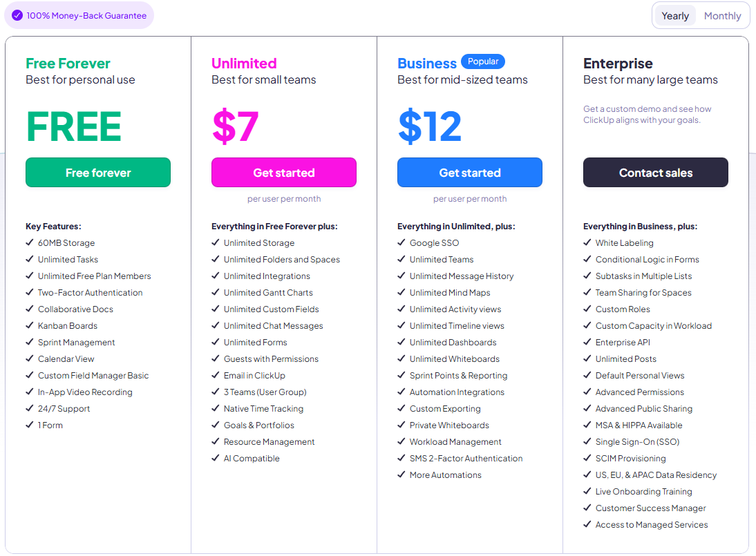The image size is (756, 556).
Task: Click the checkmark next to White Labeling
Action: coord(587,242)
